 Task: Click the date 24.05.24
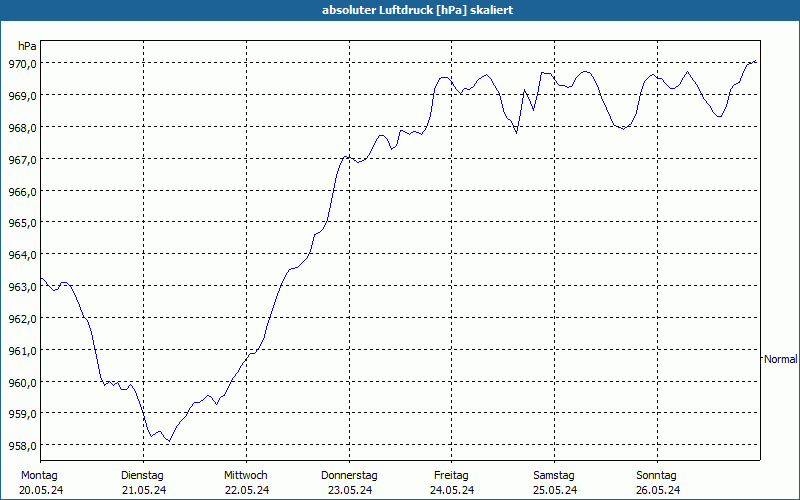[452, 490]
